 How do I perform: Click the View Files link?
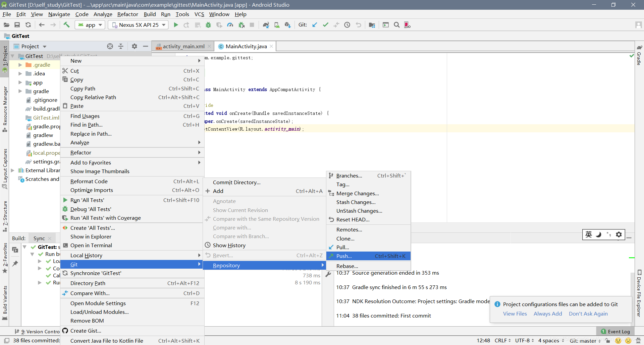tap(515, 314)
